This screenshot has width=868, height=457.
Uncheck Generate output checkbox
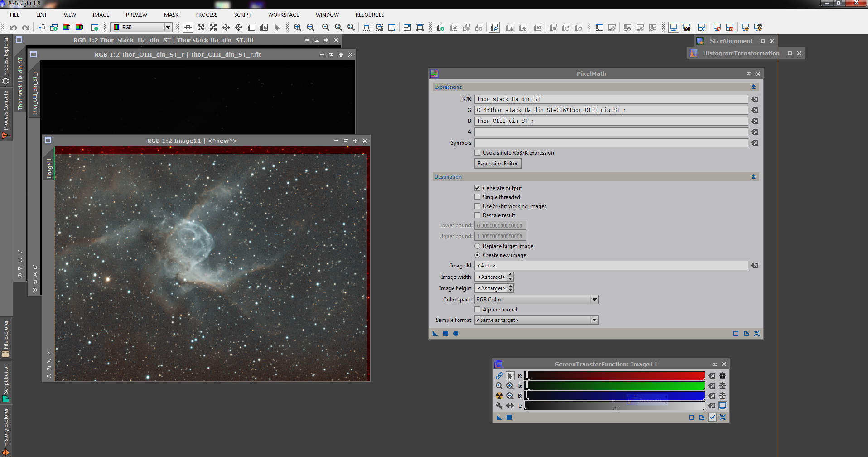(x=477, y=188)
